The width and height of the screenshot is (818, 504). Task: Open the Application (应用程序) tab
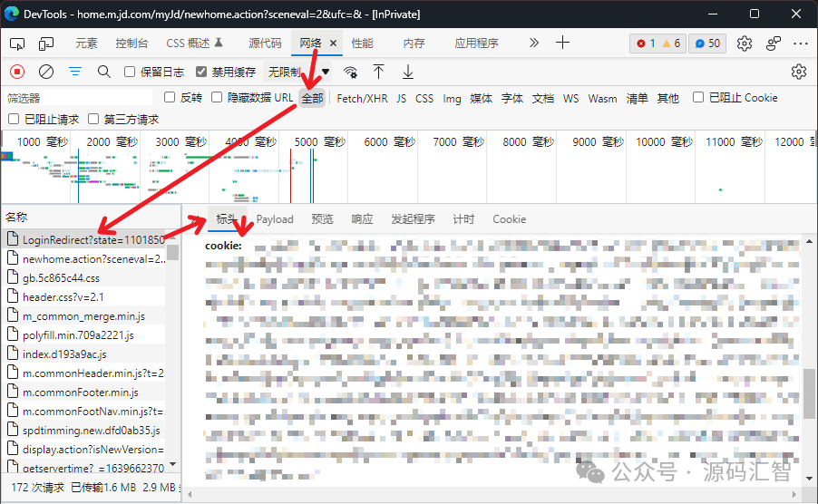[x=476, y=44]
